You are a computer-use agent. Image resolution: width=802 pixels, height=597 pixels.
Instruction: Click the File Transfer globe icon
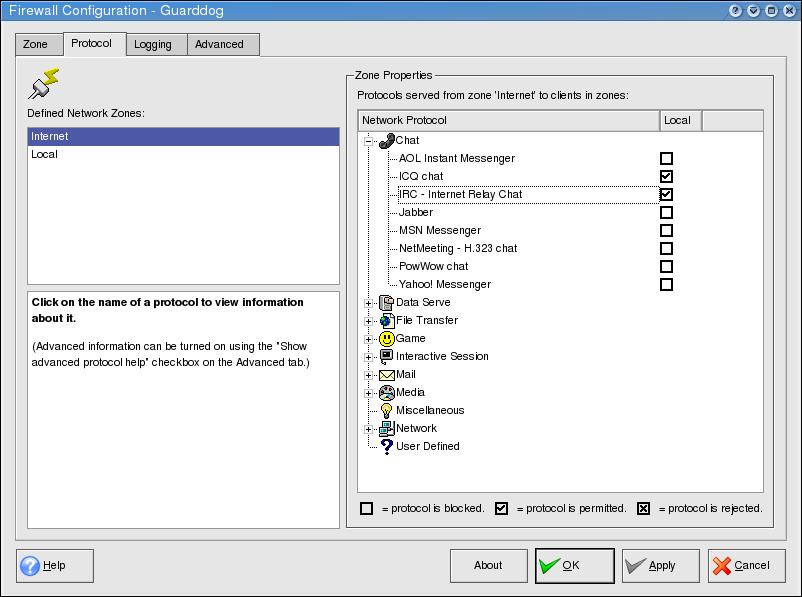click(x=386, y=321)
